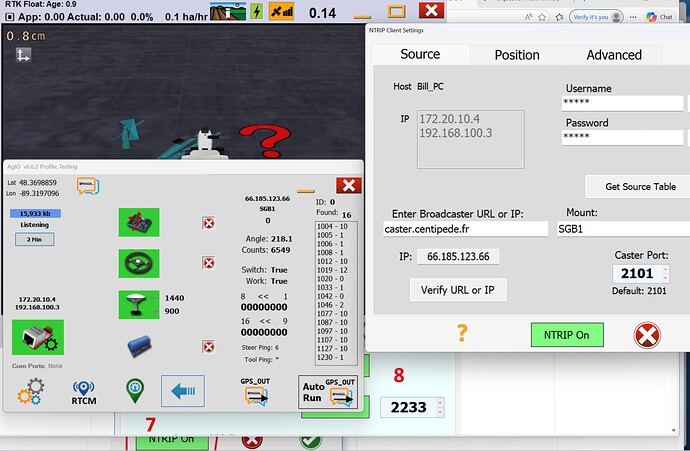Select row 1004 - 10 in RTCM list
The image size is (690, 451).
coord(332,226)
